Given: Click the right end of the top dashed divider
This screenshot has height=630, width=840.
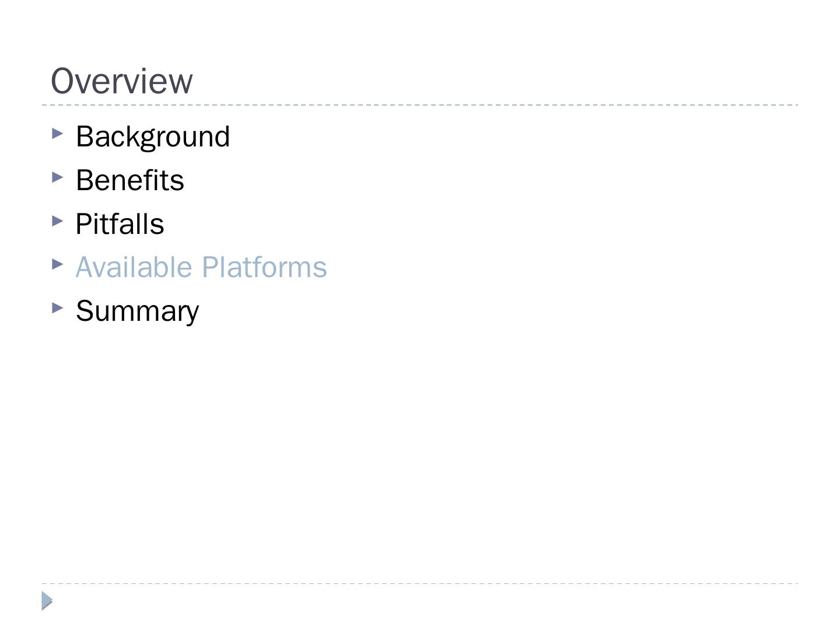Looking at the screenshot, I should click(794, 105).
